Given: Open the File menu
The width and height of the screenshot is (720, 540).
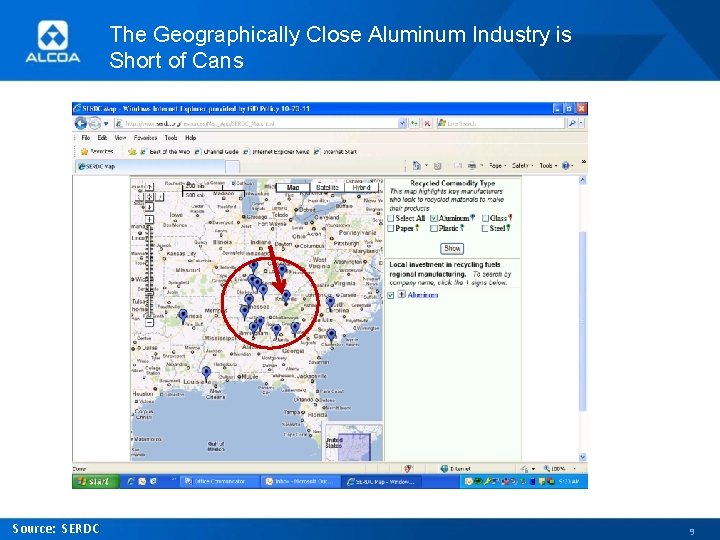Looking at the screenshot, I should click(x=86, y=138).
